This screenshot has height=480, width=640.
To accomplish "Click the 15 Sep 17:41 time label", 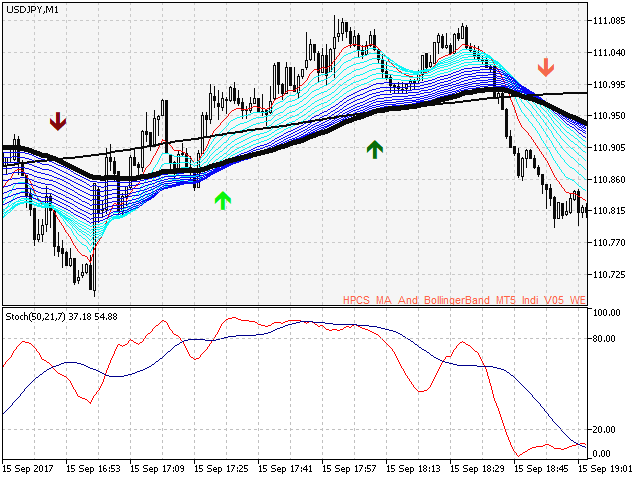I will (x=285, y=469).
